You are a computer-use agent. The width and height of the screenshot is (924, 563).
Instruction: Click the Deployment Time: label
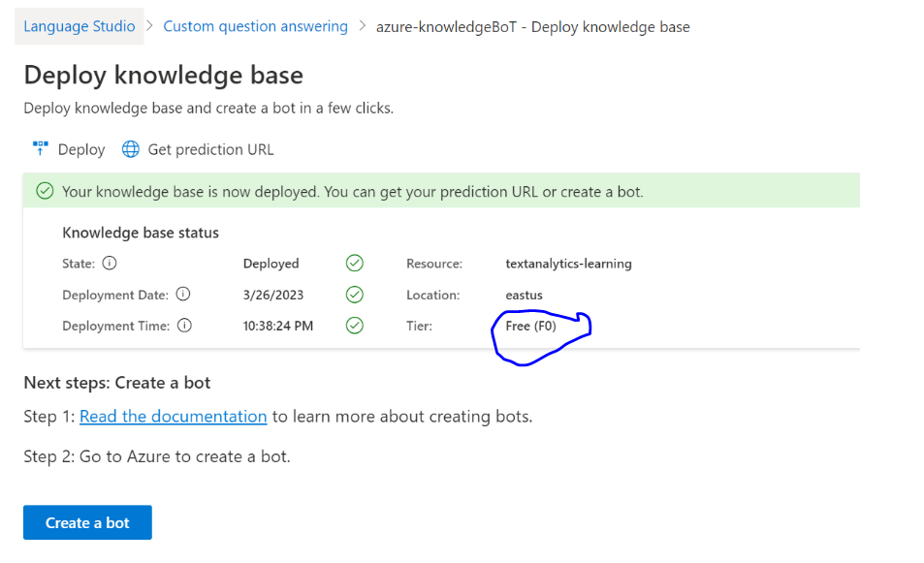116,326
